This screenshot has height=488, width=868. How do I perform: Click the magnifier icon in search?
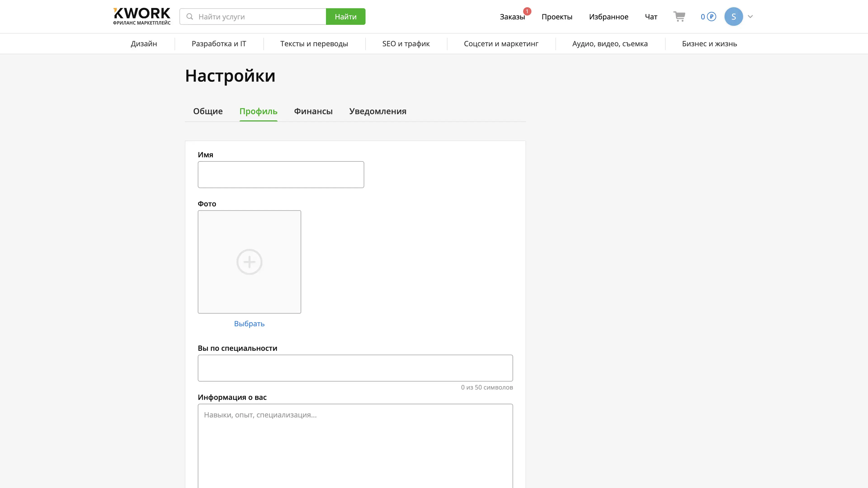coord(190,16)
